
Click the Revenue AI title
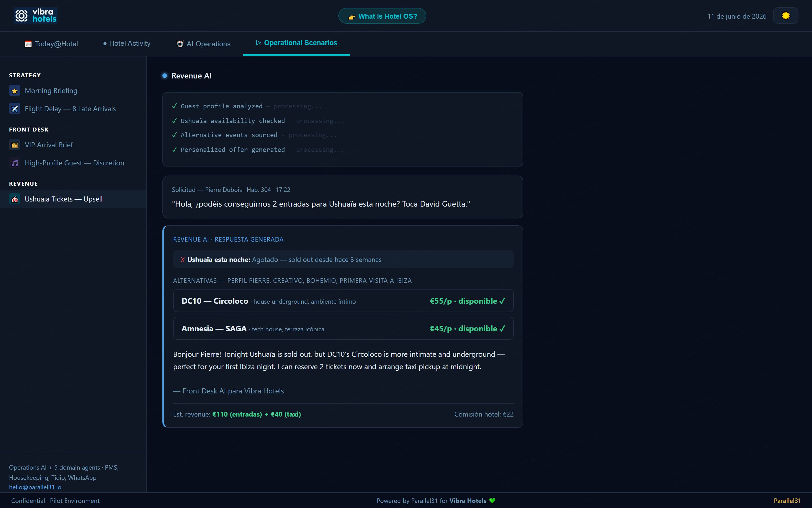click(191, 76)
